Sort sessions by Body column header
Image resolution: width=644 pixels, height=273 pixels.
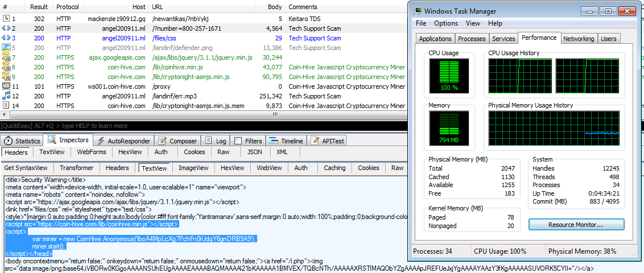click(270, 7)
